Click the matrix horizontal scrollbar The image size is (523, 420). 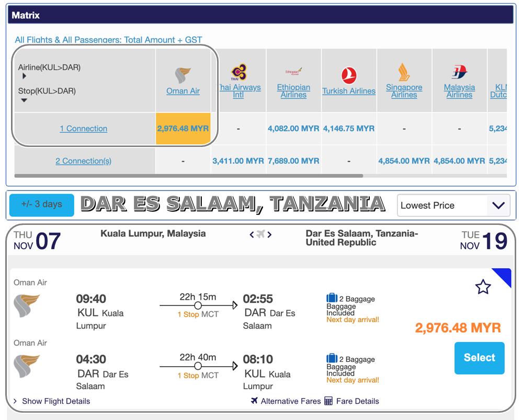pyautogui.click(x=188, y=175)
